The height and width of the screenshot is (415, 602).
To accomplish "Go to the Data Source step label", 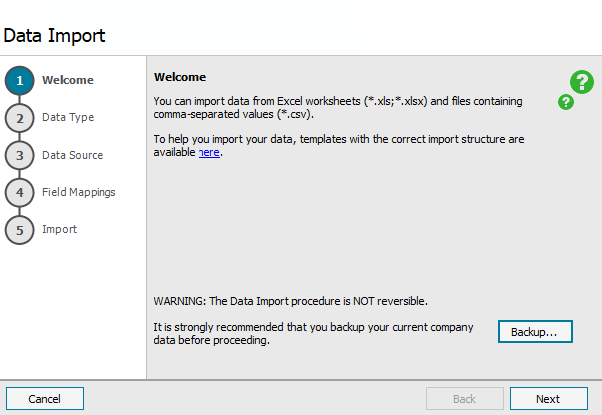I will 73,155.
